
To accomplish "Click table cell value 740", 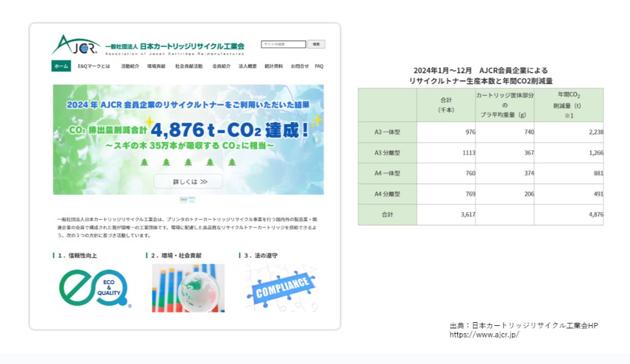I will [x=529, y=132].
